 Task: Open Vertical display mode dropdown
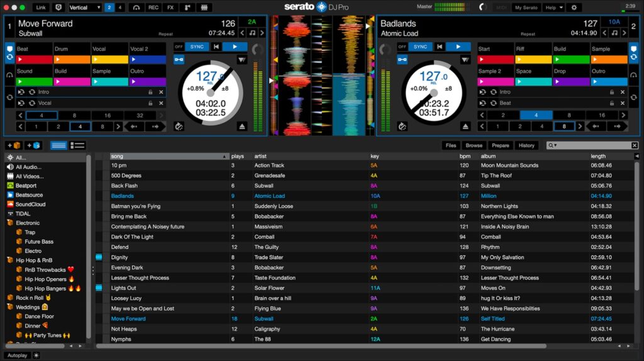[85, 8]
